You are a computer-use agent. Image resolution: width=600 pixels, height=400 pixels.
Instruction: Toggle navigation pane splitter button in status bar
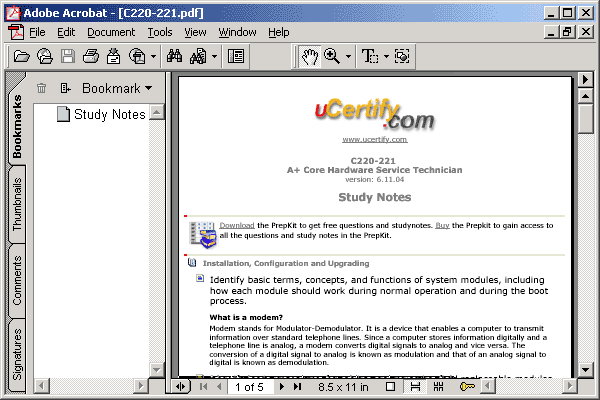point(180,387)
